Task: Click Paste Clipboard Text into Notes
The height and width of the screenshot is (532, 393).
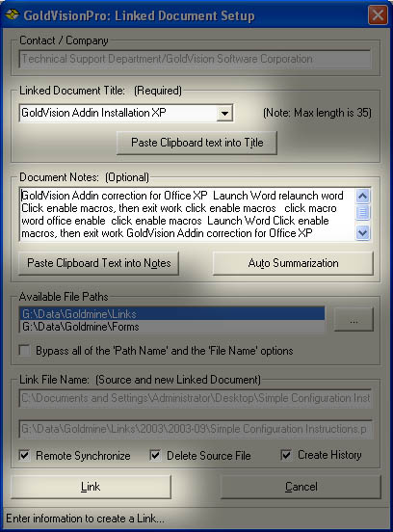Action: pyautogui.click(x=98, y=263)
